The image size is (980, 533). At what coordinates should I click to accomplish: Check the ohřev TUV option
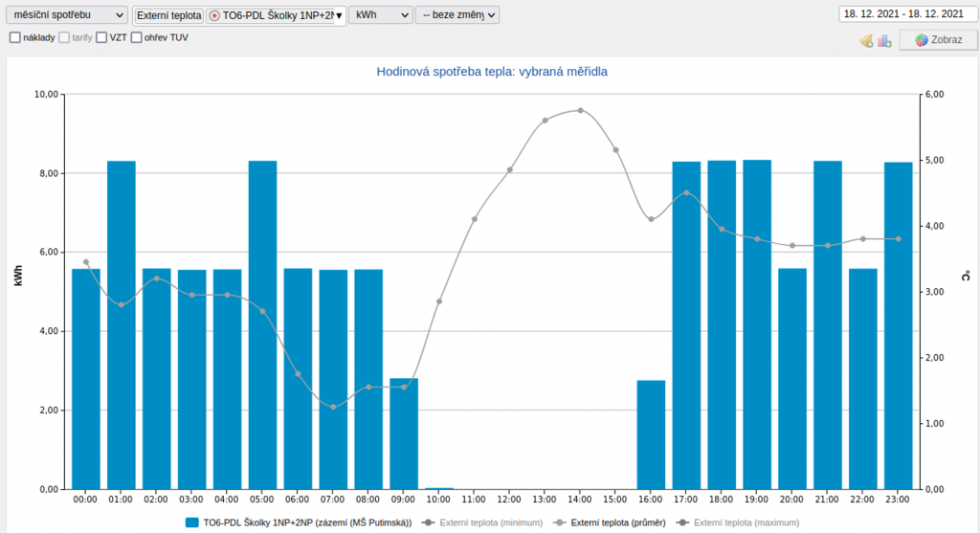[x=136, y=37]
